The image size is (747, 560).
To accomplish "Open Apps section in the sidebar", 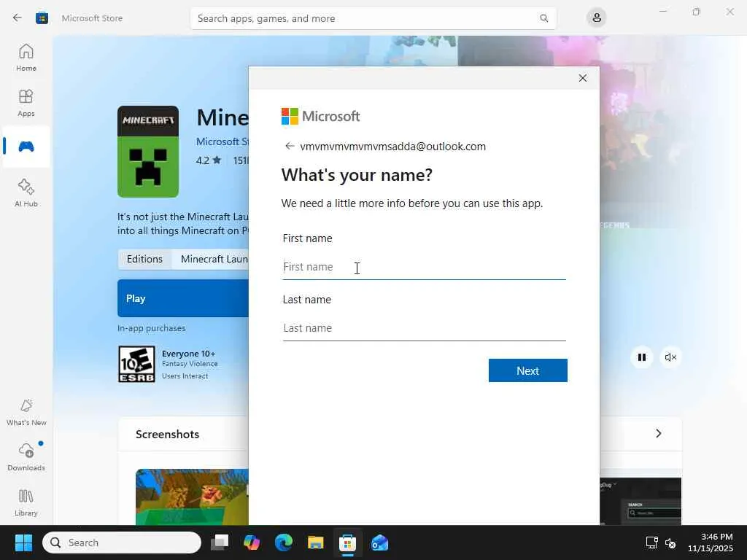I will [26, 103].
